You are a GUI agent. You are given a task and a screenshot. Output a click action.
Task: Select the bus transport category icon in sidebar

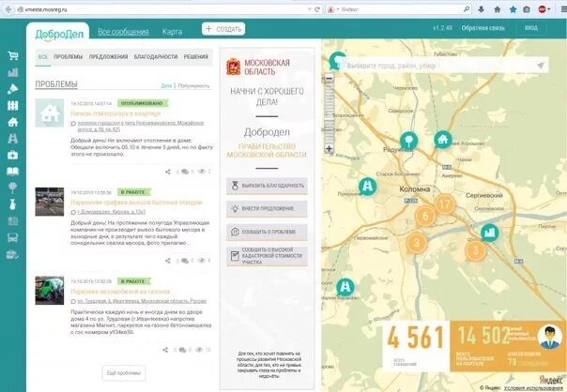13,237
